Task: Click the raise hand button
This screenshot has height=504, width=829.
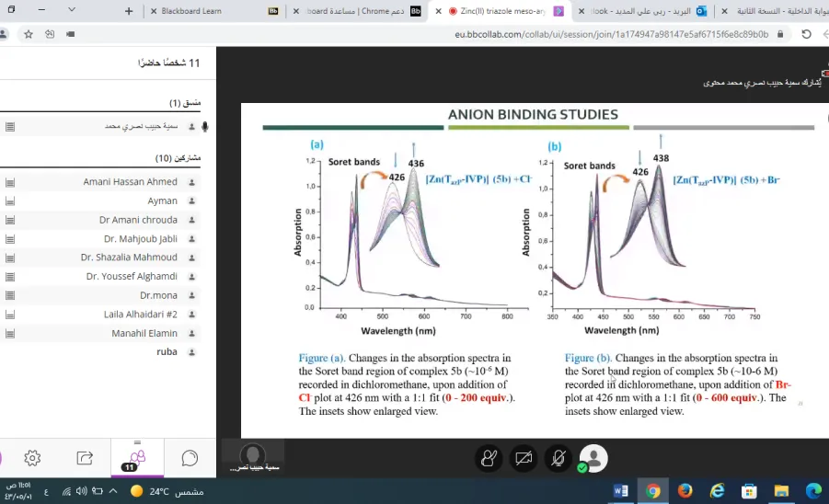Action: (489, 458)
